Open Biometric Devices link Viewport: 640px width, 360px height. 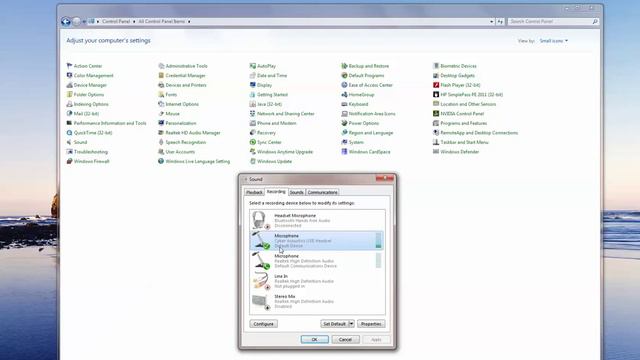pyautogui.click(x=458, y=66)
